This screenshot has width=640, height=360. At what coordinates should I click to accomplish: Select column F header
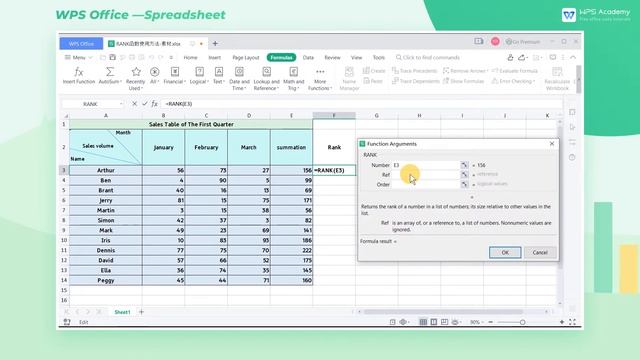tap(334, 116)
